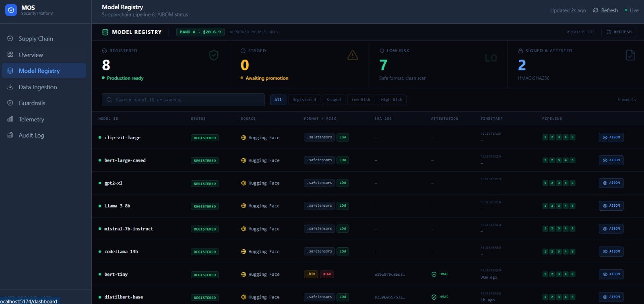Click the Audit Log clipboard icon

[10, 135]
